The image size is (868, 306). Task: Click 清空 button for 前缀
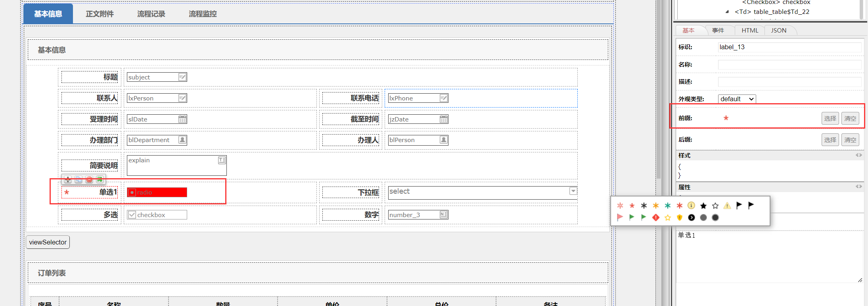tap(850, 118)
